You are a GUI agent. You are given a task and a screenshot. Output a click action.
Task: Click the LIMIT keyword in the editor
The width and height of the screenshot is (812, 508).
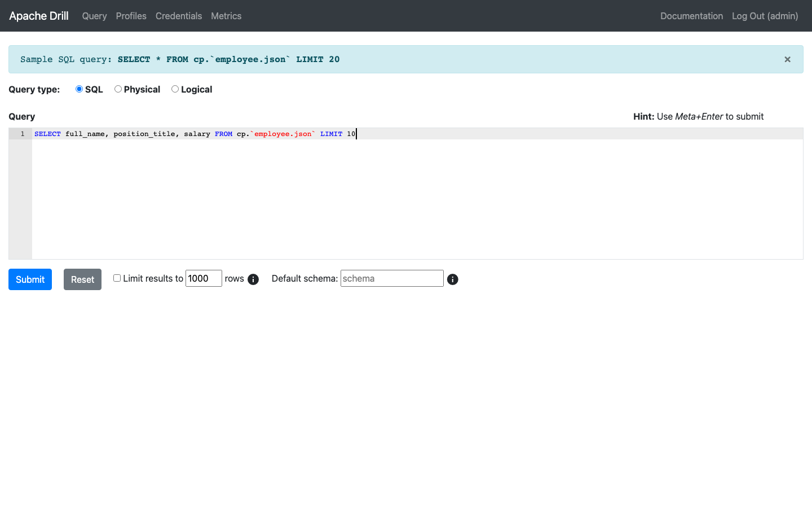click(x=331, y=134)
